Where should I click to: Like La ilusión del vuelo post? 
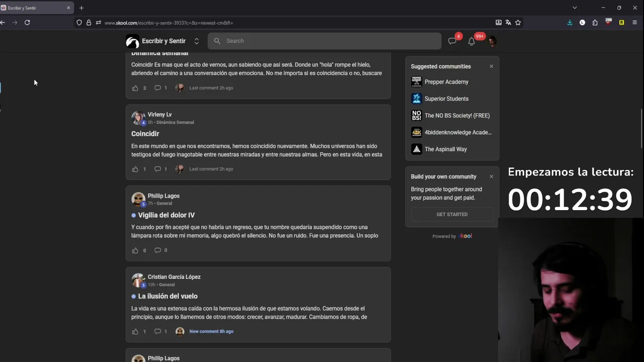(x=135, y=331)
